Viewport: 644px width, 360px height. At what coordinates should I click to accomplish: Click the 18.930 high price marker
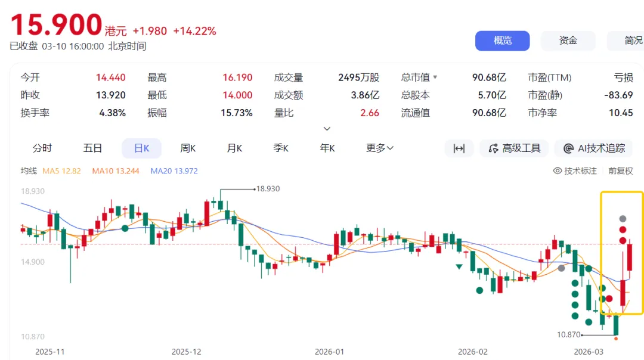pos(267,188)
